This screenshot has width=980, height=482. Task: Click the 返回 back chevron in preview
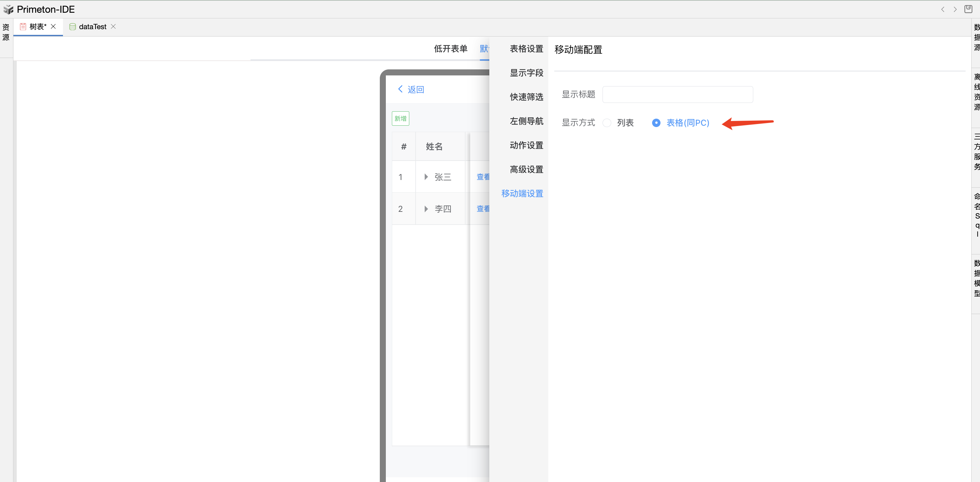pos(400,89)
